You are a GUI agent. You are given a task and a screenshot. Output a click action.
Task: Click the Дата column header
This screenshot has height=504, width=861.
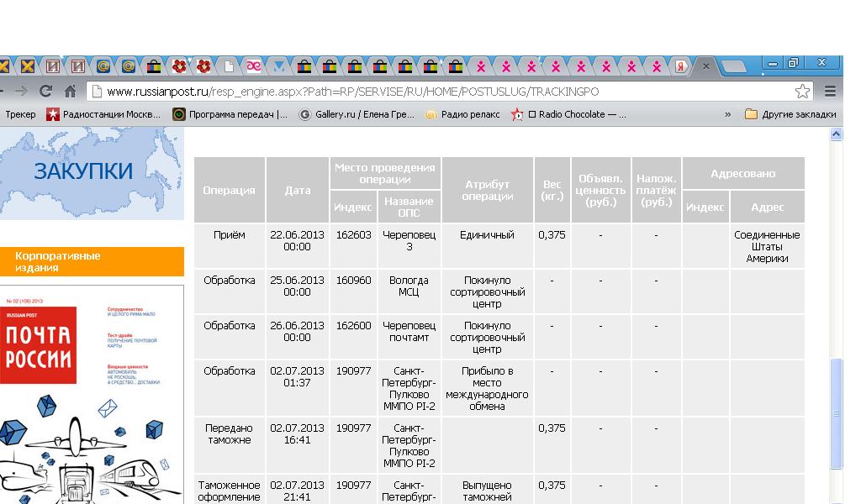click(x=297, y=190)
